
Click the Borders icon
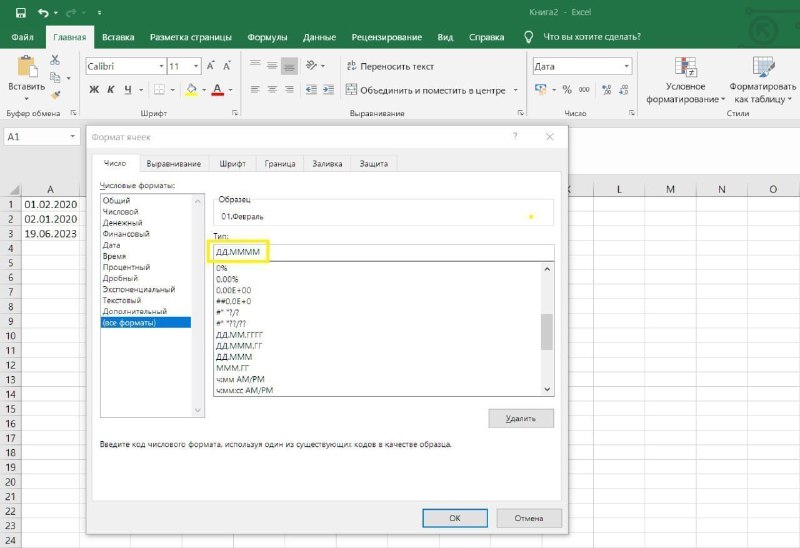[x=159, y=90]
